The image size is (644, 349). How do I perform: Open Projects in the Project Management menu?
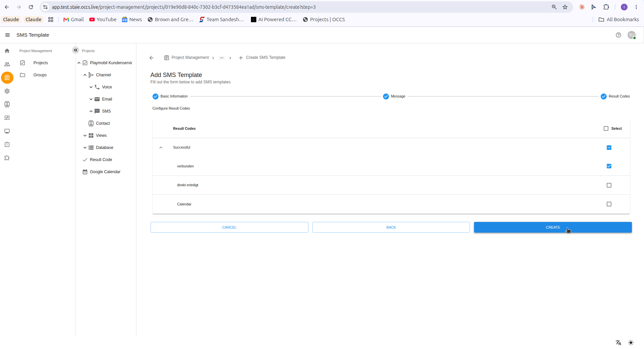pyautogui.click(x=41, y=63)
